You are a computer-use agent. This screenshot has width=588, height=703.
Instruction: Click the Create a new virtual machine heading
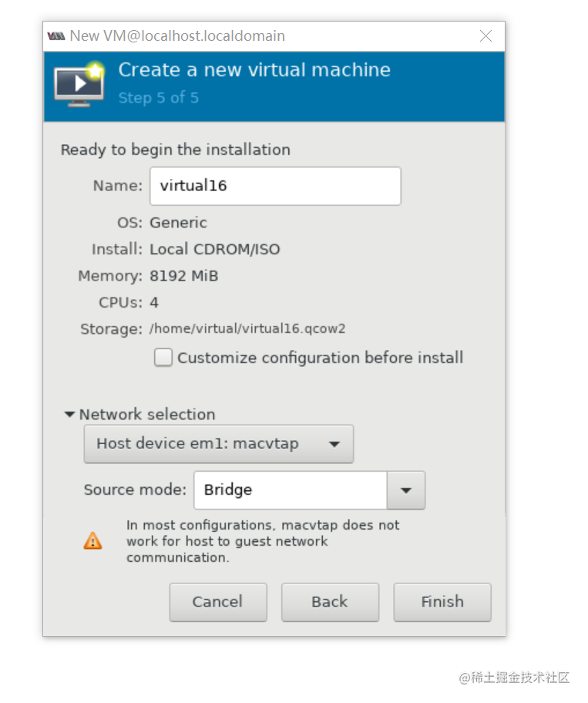[x=254, y=70]
